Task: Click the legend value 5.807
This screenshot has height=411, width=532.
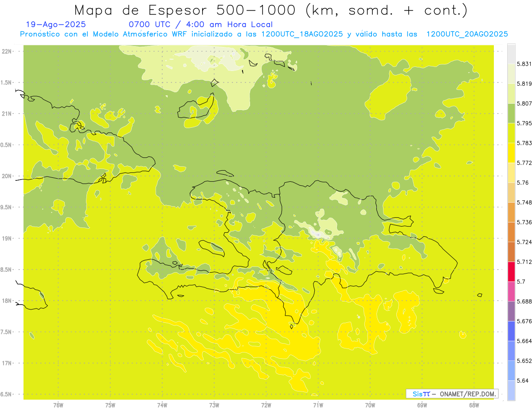Action: coord(524,103)
